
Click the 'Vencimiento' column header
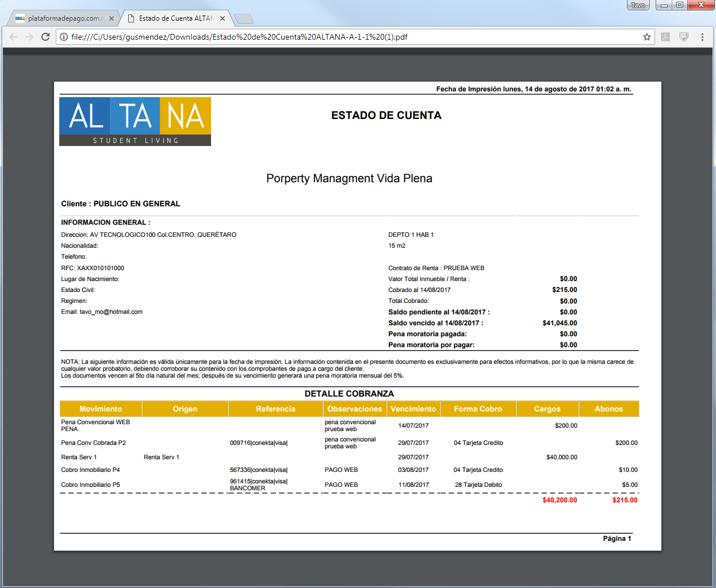(x=413, y=409)
